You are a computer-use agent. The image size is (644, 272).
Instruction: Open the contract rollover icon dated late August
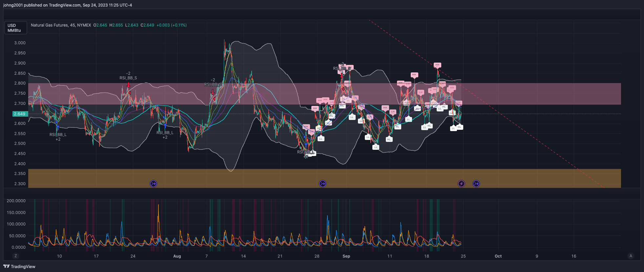pyautogui.click(x=322, y=184)
